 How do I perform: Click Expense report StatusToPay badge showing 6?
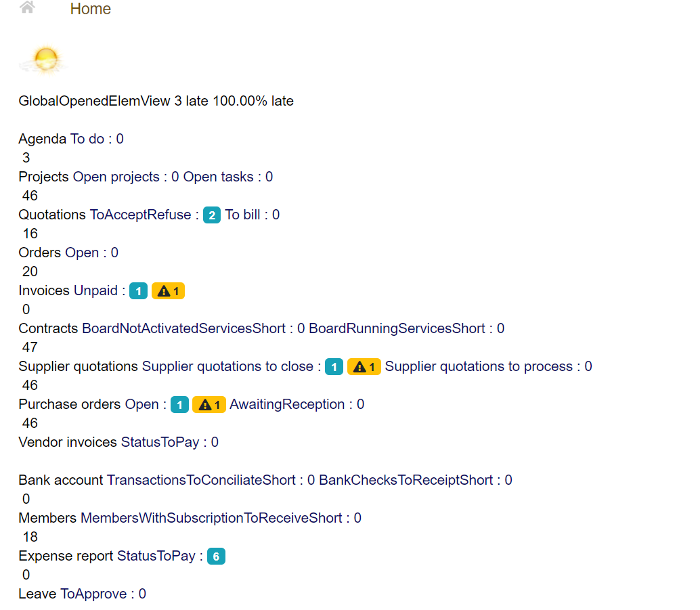[216, 557]
